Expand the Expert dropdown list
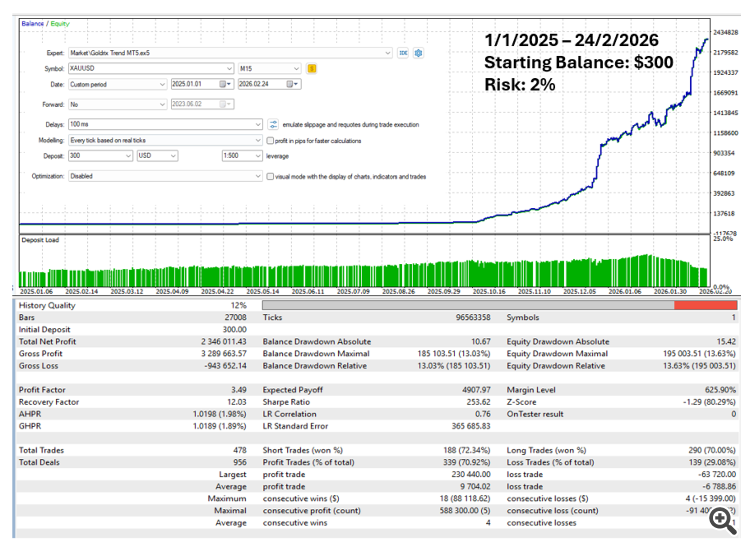This screenshot has height=547, width=750. tap(388, 53)
